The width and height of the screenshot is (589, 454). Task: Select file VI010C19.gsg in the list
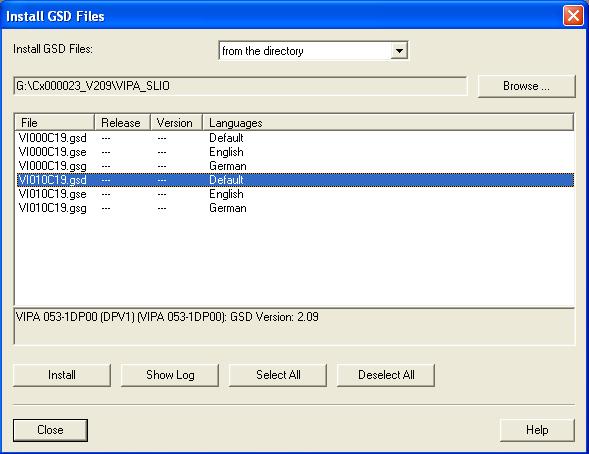(53, 208)
